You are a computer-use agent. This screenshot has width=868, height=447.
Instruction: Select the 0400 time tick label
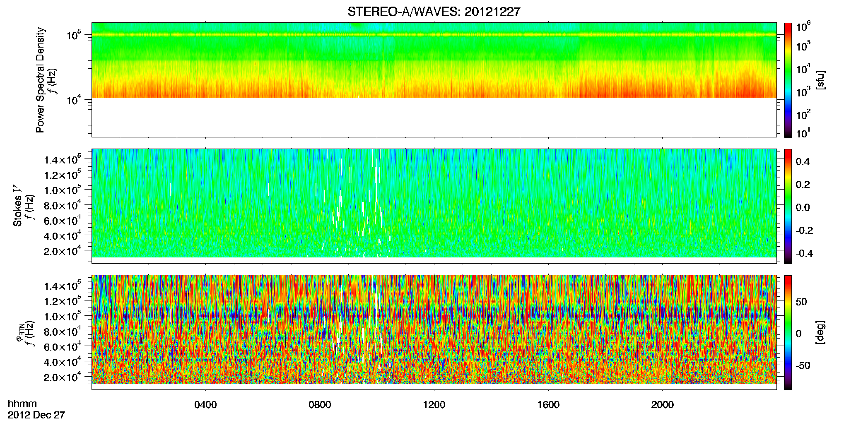tap(205, 405)
